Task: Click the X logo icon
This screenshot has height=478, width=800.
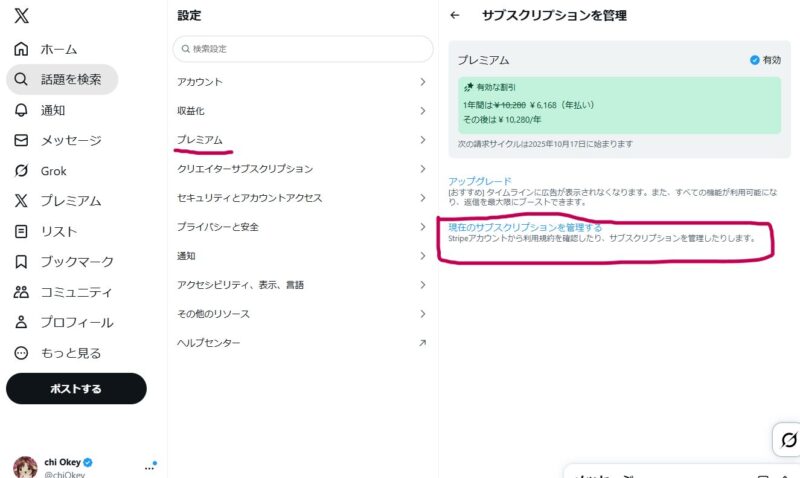Action: coord(22,16)
